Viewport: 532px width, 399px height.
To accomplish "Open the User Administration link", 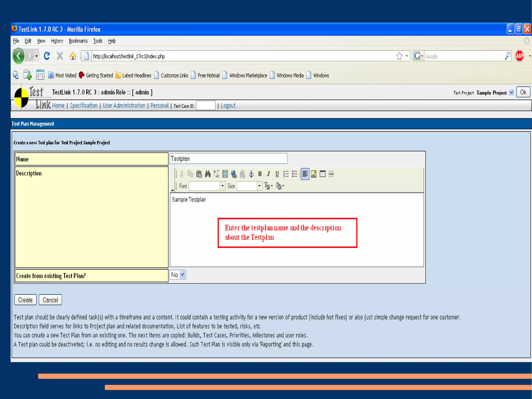I will 124,106.
